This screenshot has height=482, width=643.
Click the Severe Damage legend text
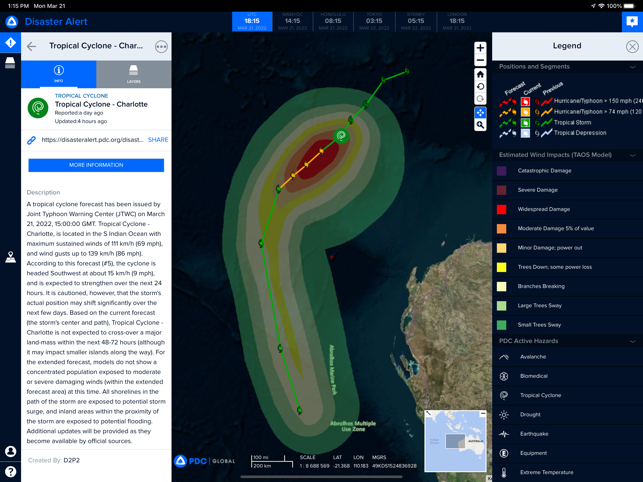pos(537,190)
